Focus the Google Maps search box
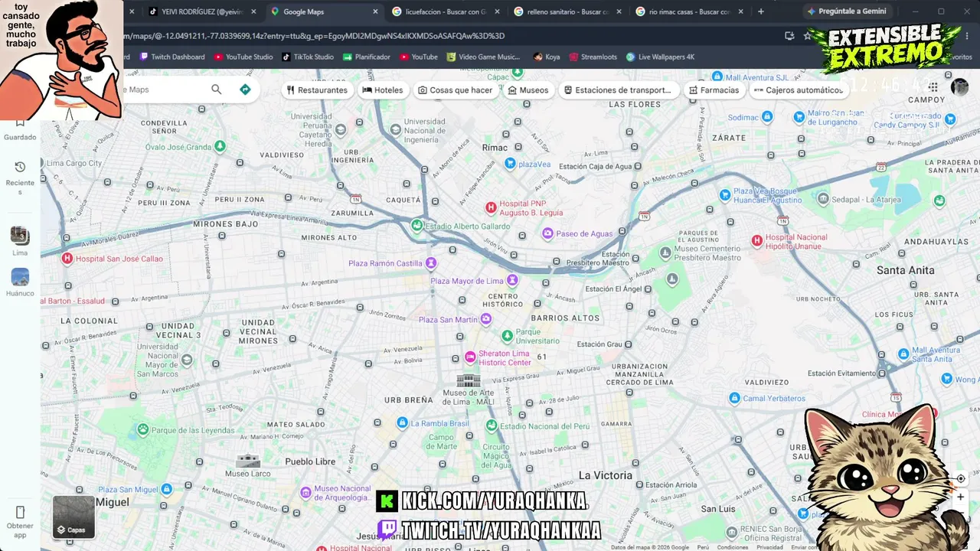Image resolution: width=980 pixels, height=551 pixels. 165,90
